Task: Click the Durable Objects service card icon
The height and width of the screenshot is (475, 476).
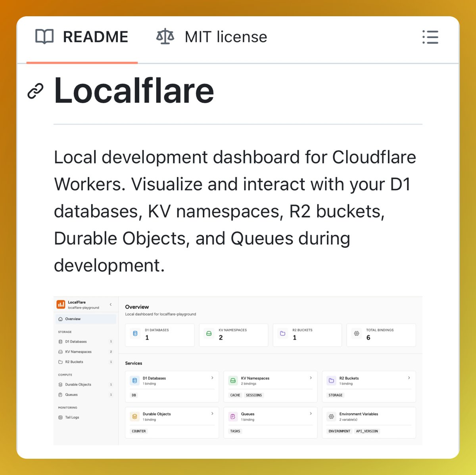Action: [135, 416]
